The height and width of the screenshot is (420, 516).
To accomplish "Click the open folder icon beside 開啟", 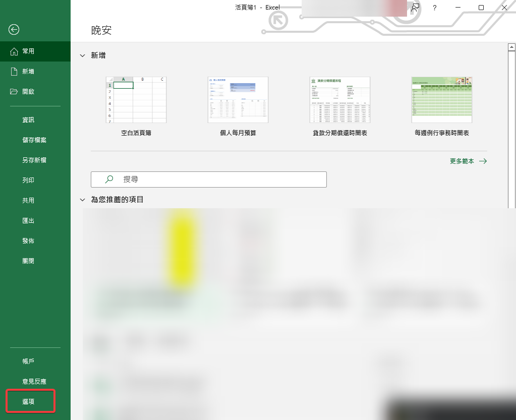I will pos(14,91).
